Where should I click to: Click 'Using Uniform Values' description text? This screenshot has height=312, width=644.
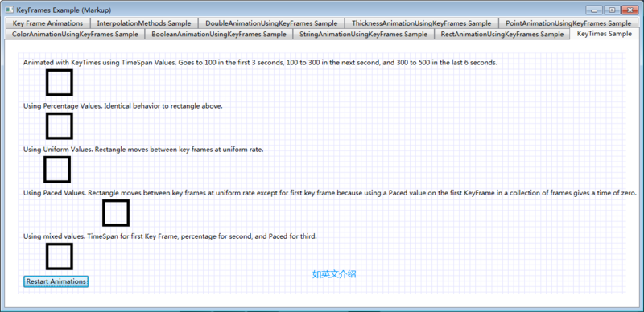point(143,150)
